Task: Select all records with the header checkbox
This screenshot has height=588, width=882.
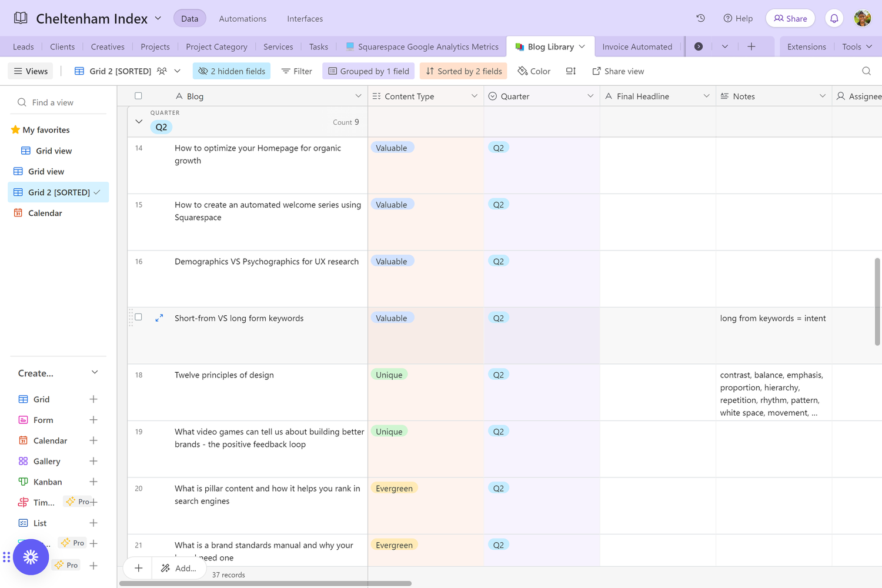Action: click(138, 95)
